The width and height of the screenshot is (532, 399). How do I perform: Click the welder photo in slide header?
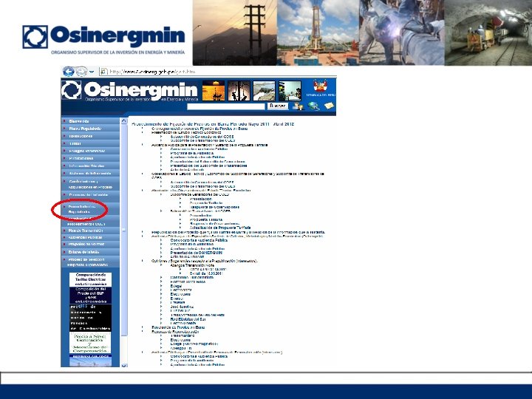coord(402,33)
